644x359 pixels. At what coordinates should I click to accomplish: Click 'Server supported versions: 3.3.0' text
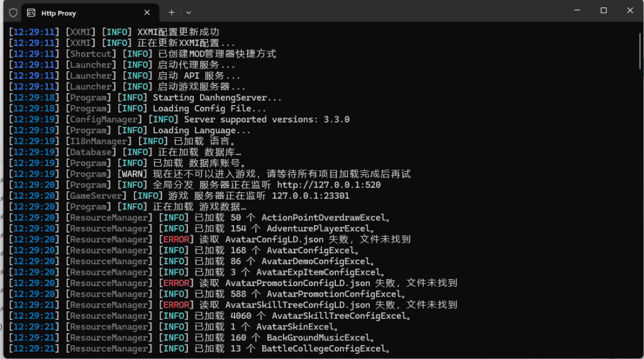coord(267,119)
